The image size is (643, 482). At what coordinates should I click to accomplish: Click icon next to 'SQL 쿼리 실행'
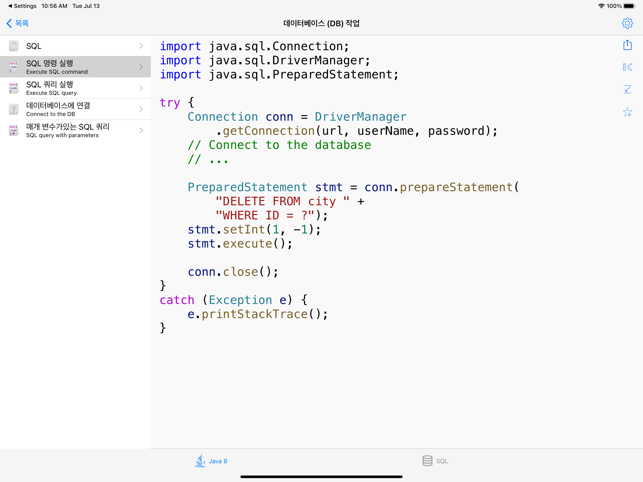point(13,88)
